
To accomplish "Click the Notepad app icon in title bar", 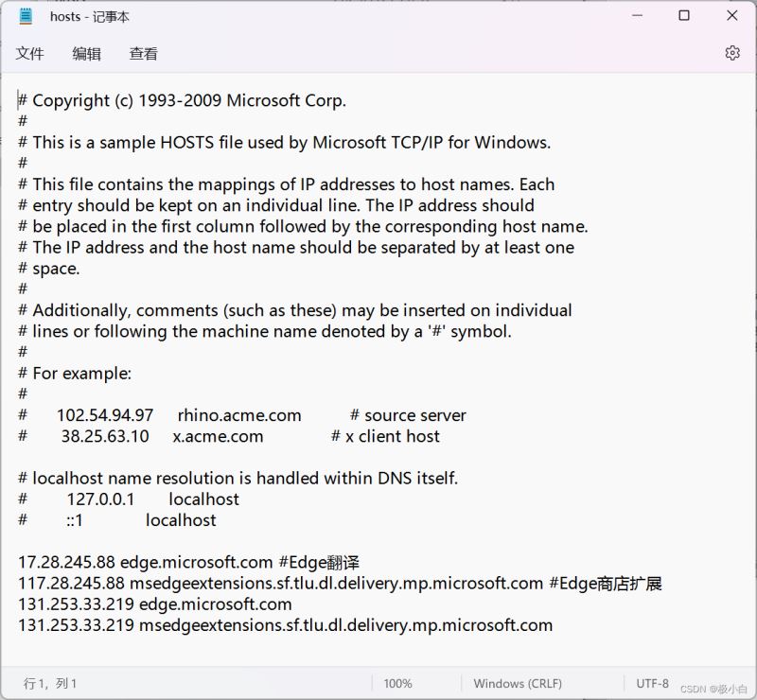I will (26, 16).
